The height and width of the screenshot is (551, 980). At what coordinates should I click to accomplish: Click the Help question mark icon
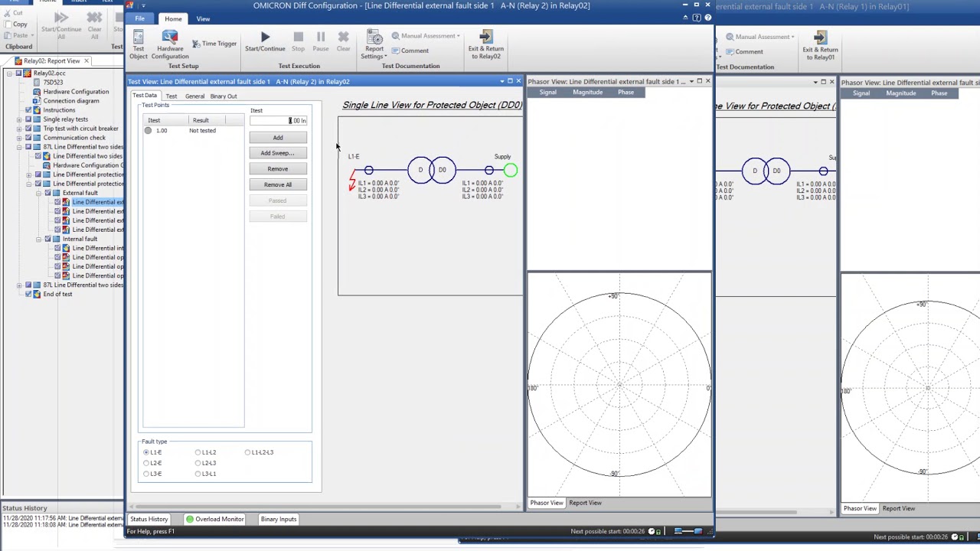point(707,18)
